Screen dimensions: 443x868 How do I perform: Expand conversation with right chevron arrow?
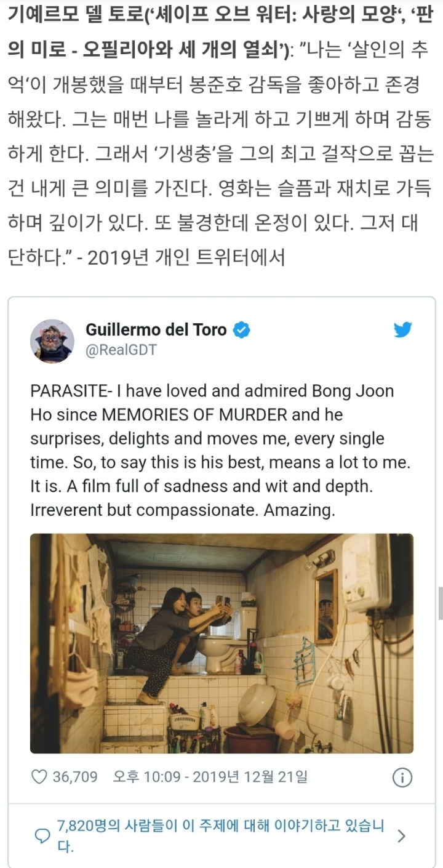pyautogui.click(x=402, y=836)
